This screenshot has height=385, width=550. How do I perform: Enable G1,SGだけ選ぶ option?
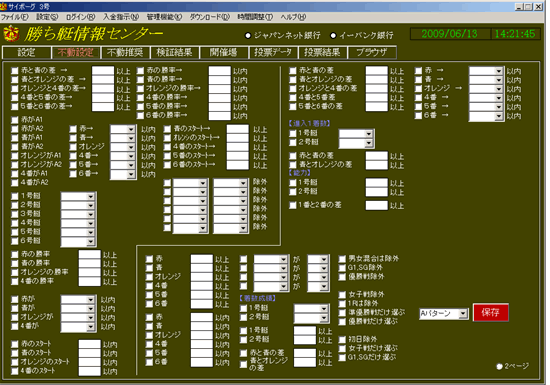342,358
